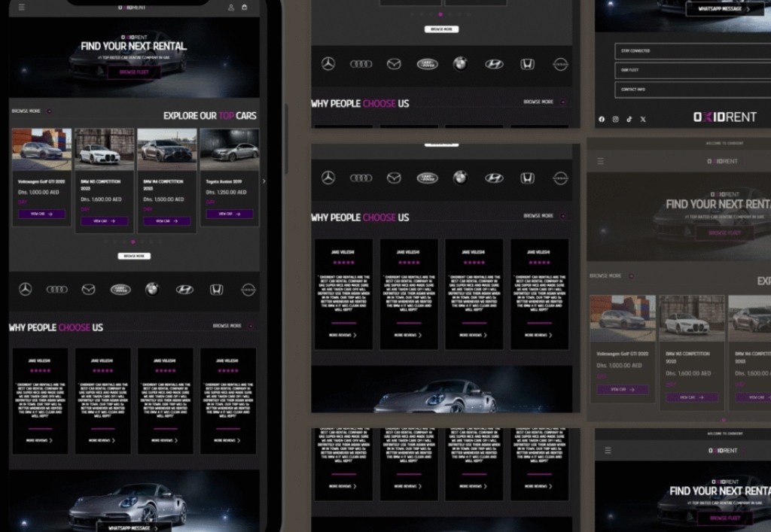Click View Car under Toyota Avalon 2019
The image size is (771, 532).
point(229,214)
